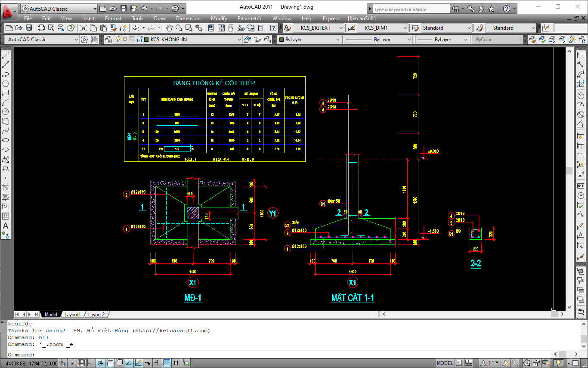Image resolution: width=588 pixels, height=368 pixels.
Task: Click the binoculars search icon
Action: click(x=456, y=9)
